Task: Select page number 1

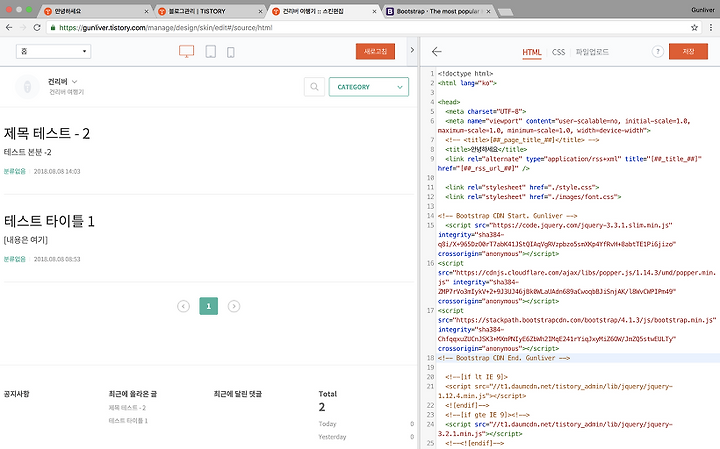Action: coord(208,306)
